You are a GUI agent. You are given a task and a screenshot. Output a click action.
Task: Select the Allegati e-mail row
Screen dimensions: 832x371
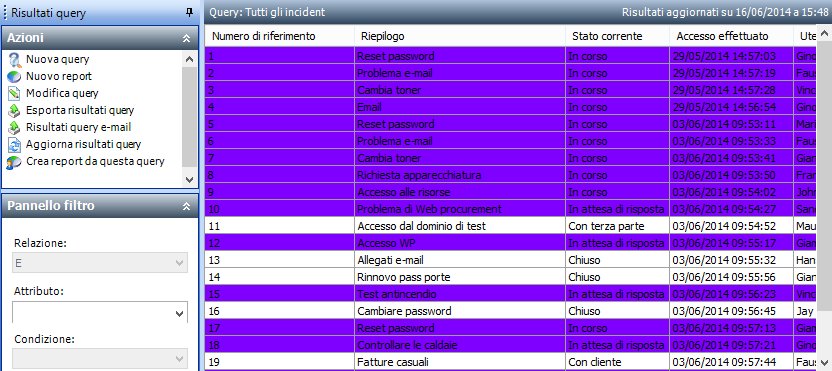(510, 260)
